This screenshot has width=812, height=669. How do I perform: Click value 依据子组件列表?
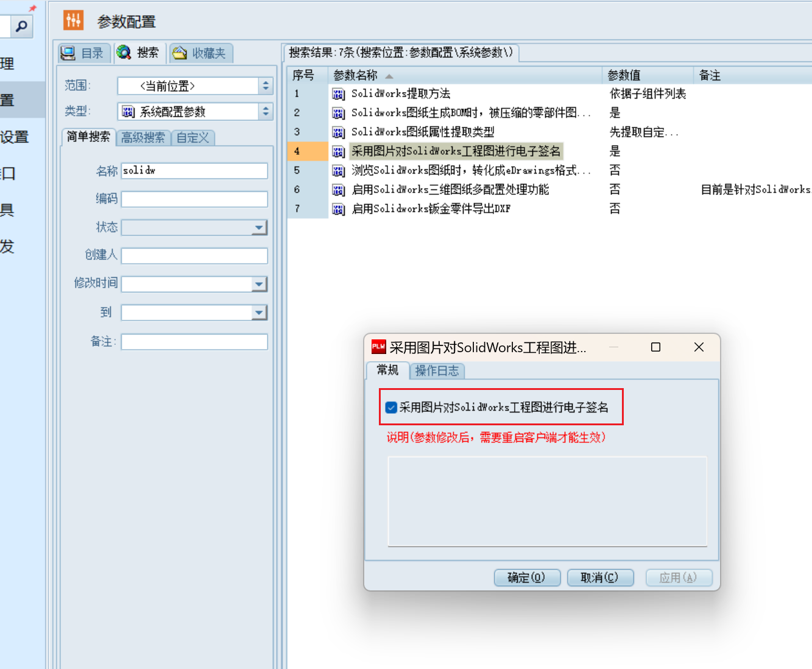tap(648, 94)
